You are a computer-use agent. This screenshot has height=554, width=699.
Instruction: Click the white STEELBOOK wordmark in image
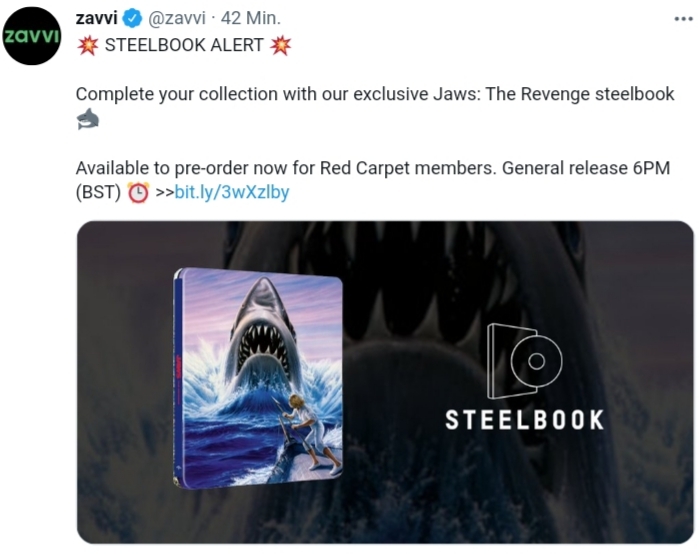(x=525, y=420)
